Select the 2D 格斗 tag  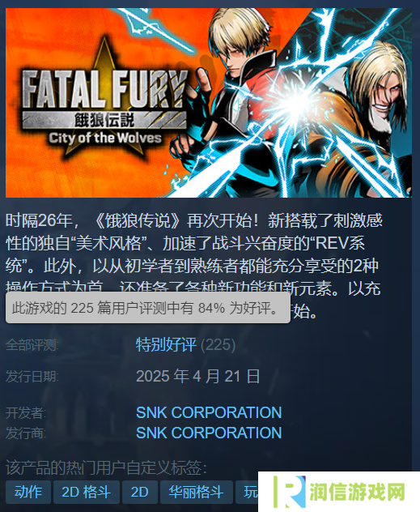click(x=87, y=492)
